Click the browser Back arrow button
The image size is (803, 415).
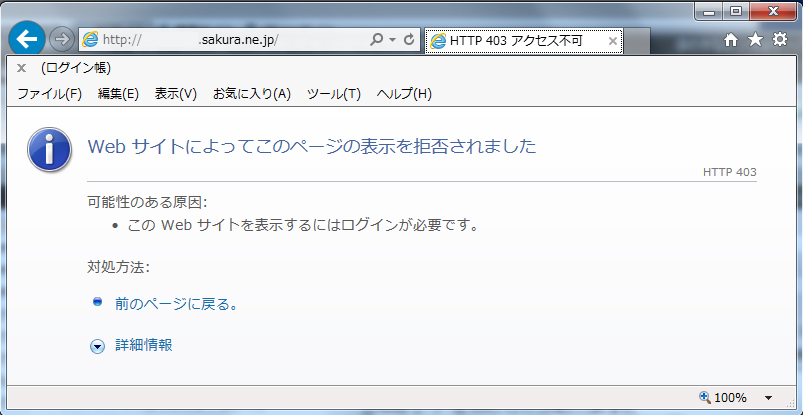point(27,40)
